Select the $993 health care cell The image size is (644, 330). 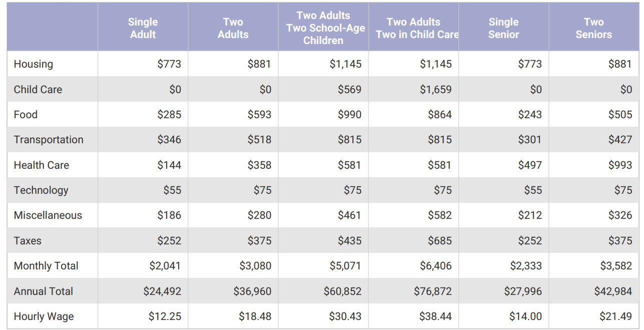click(620, 165)
